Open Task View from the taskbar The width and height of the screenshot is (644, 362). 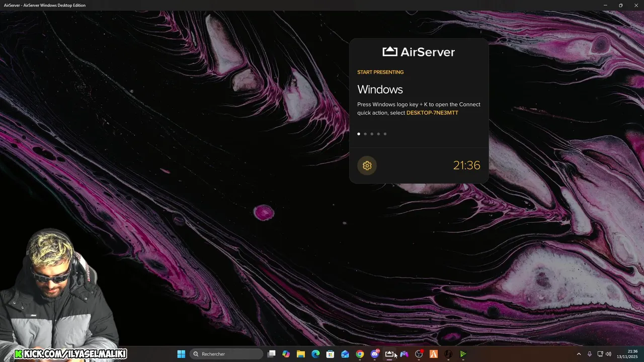point(271,354)
